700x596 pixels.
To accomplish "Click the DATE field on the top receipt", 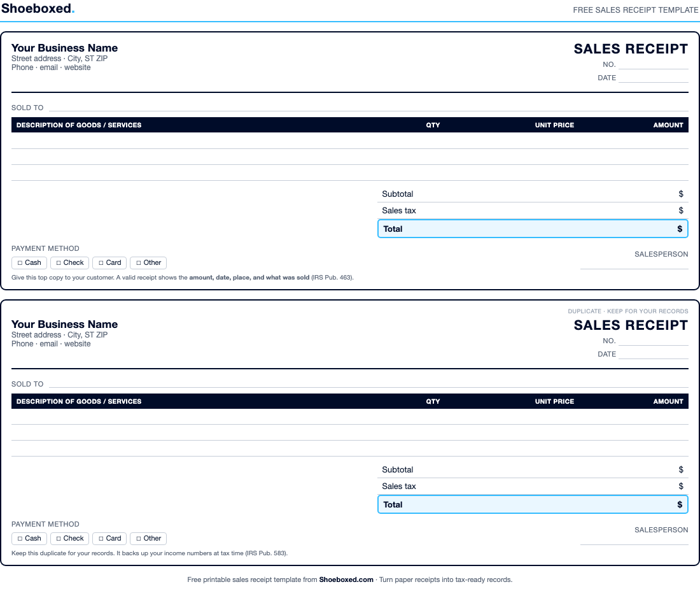I will tap(654, 78).
